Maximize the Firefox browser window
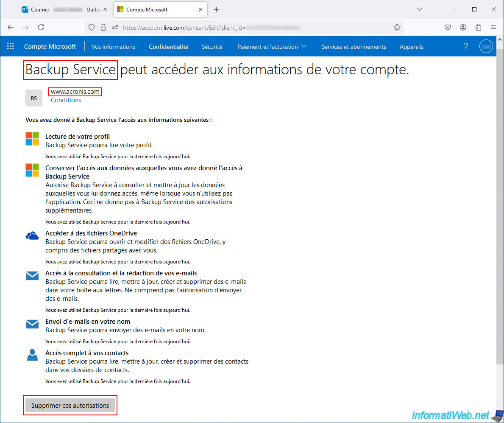This screenshot has height=423, width=504. (x=474, y=9)
